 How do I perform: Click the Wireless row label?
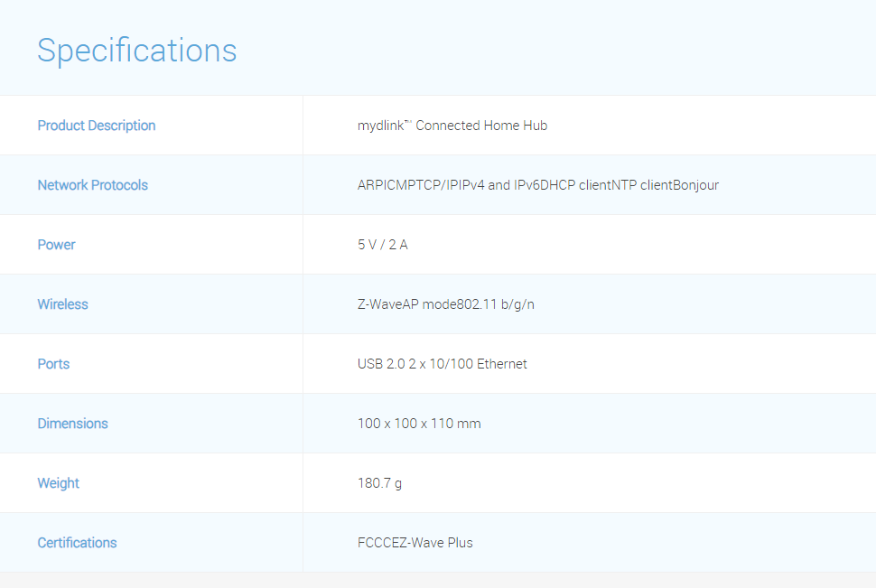click(62, 304)
